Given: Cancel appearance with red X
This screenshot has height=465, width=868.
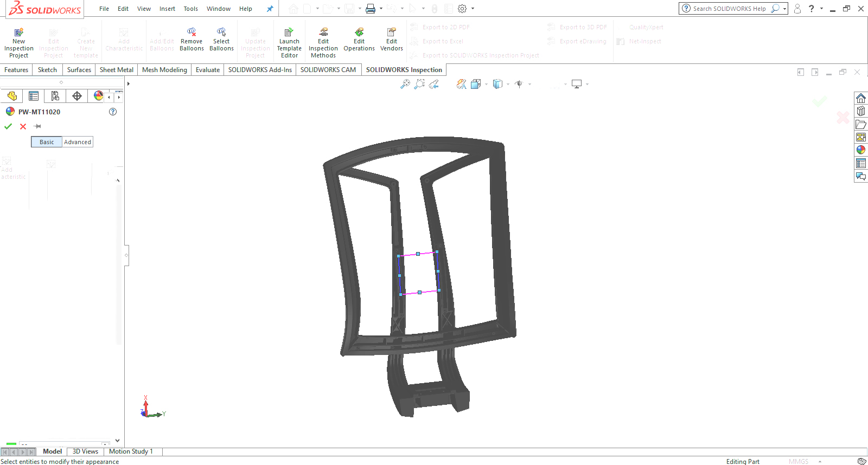Looking at the screenshot, I should tap(23, 126).
